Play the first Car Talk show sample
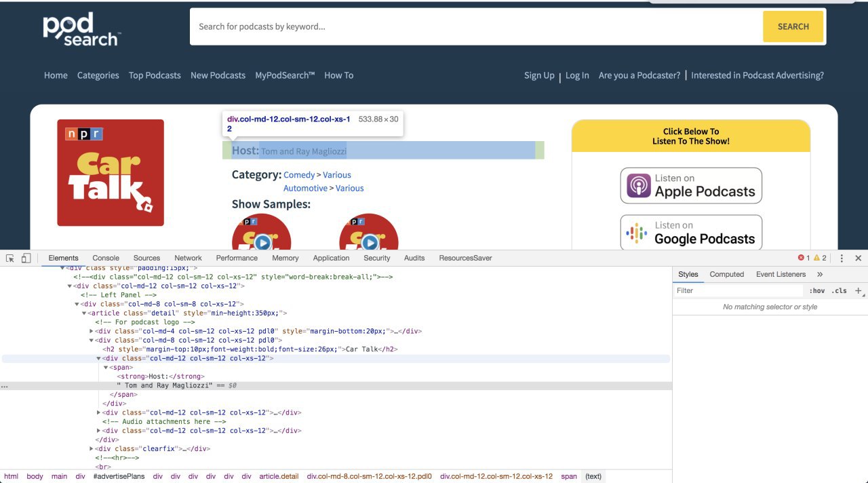The width and height of the screenshot is (868, 483). click(262, 242)
